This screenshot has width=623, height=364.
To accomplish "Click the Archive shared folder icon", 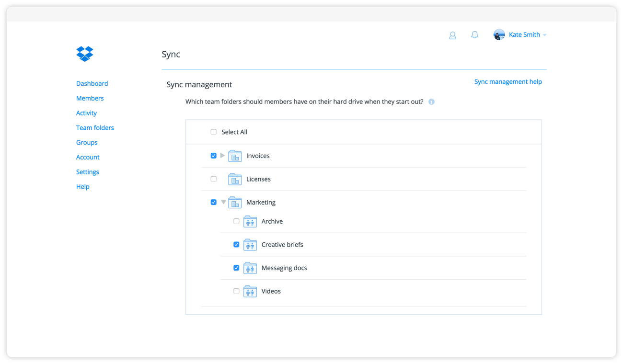I will [250, 221].
